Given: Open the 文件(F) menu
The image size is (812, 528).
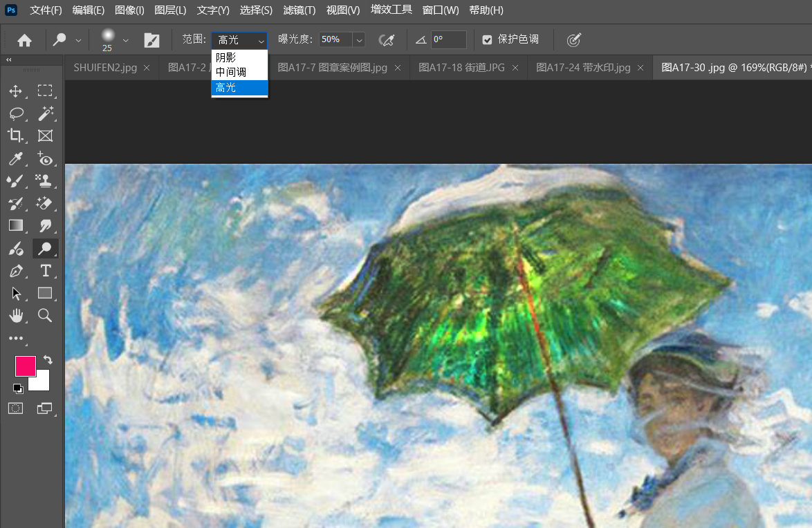Looking at the screenshot, I should pyautogui.click(x=46, y=10).
